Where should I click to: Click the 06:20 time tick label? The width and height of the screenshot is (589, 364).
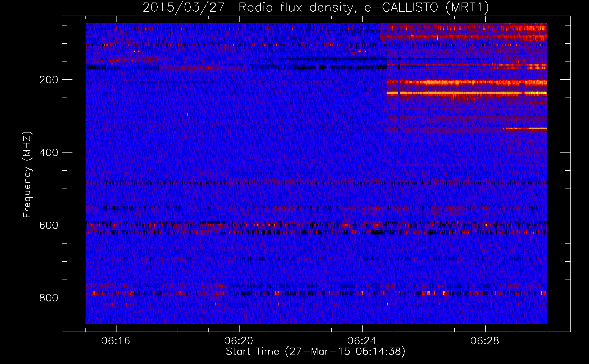pos(239,341)
